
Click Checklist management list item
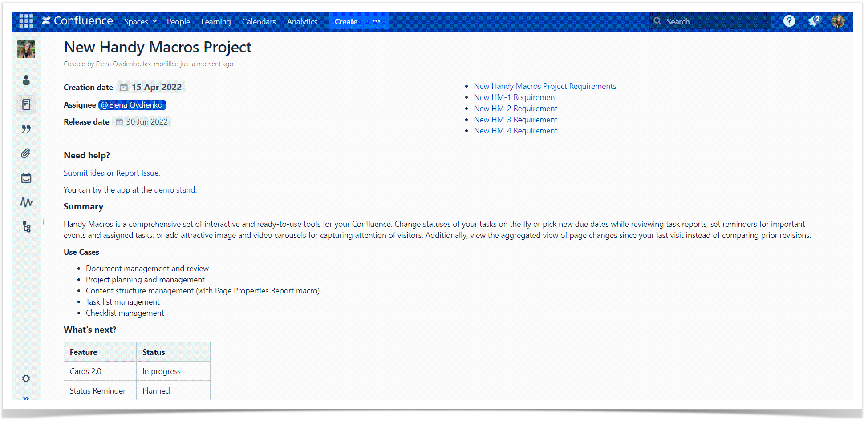(125, 313)
